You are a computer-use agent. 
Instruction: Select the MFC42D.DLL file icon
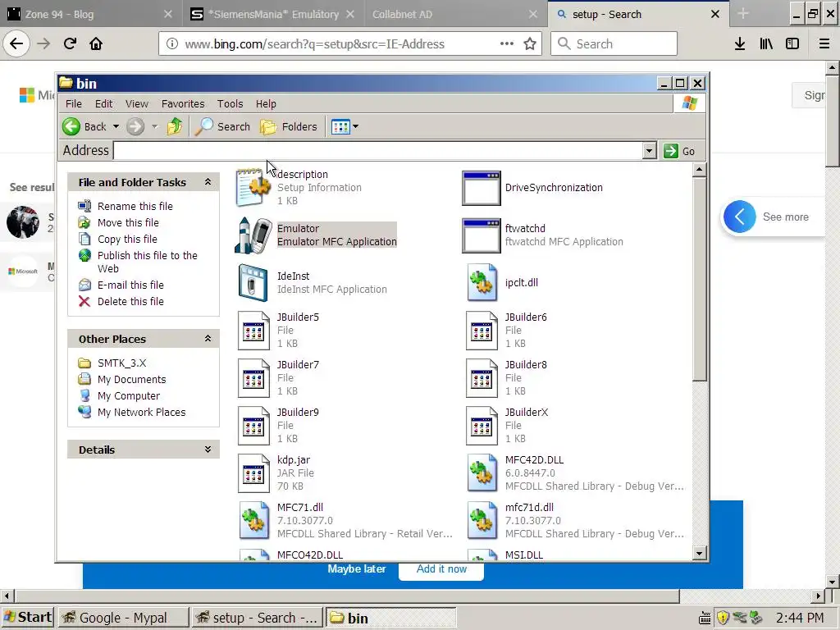pyautogui.click(x=482, y=473)
